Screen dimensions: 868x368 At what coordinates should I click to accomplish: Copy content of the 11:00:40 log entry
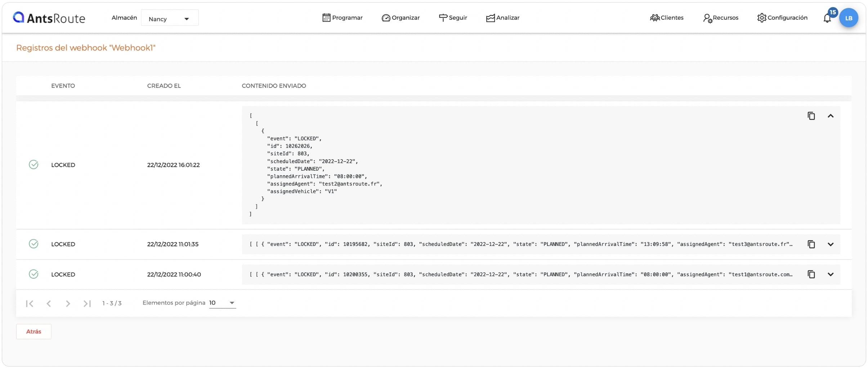(811, 274)
